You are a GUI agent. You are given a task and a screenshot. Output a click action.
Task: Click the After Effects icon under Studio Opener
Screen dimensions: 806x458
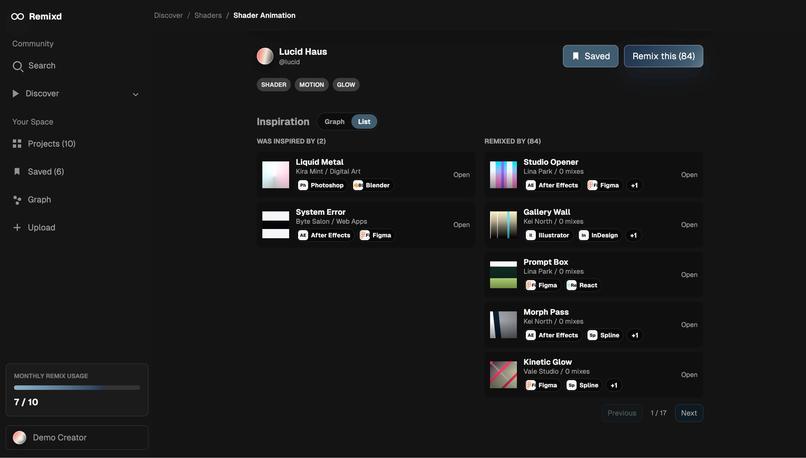tap(530, 185)
